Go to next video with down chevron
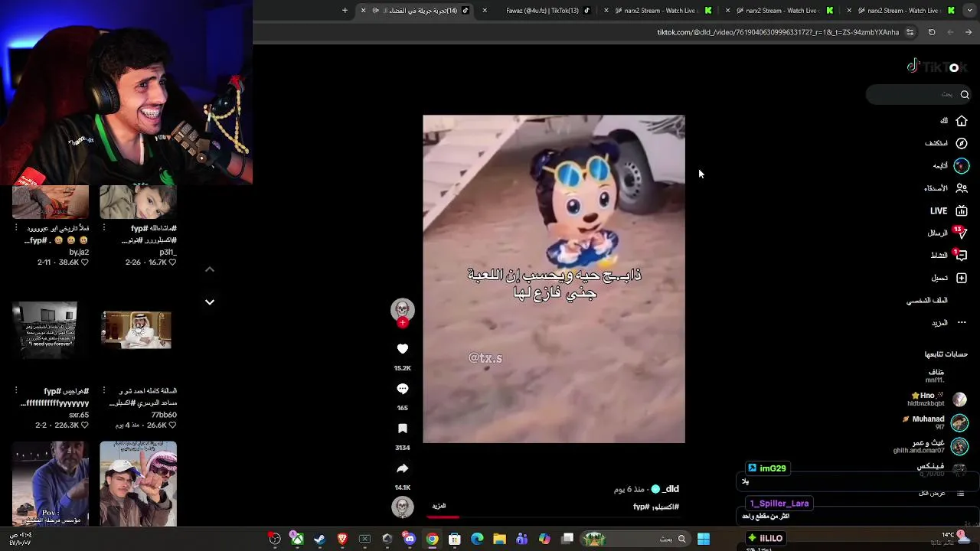980x551 pixels. [210, 302]
